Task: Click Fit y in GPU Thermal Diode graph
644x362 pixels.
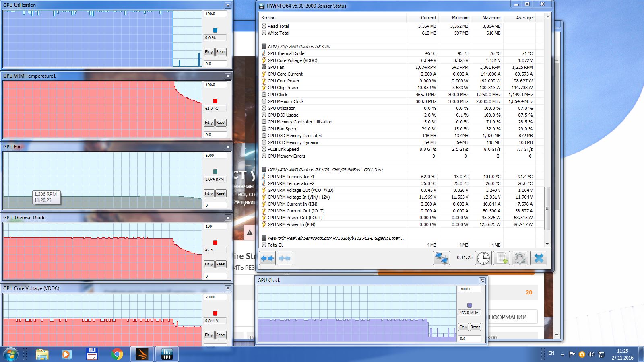Action: coord(209,264)
